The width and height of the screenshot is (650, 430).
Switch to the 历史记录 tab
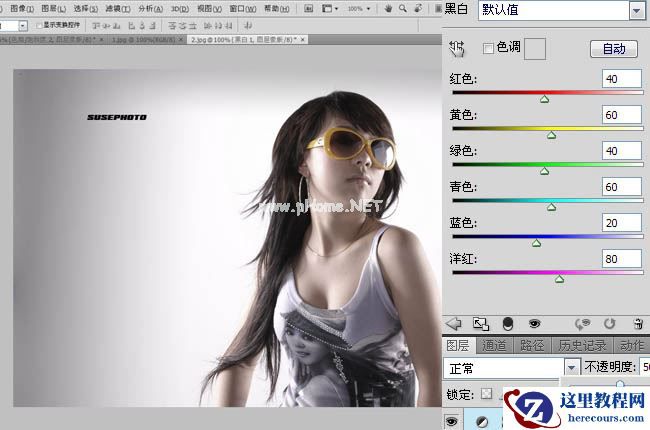[582, 345]
